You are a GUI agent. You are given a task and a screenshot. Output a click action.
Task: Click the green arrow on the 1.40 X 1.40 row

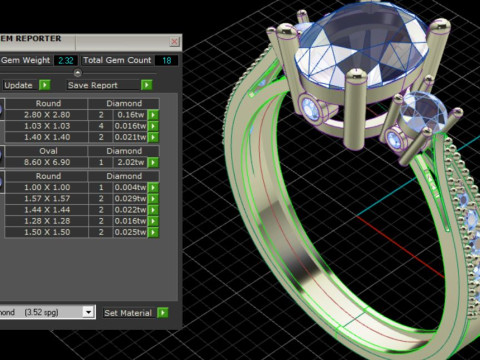[x=153, y=137]
